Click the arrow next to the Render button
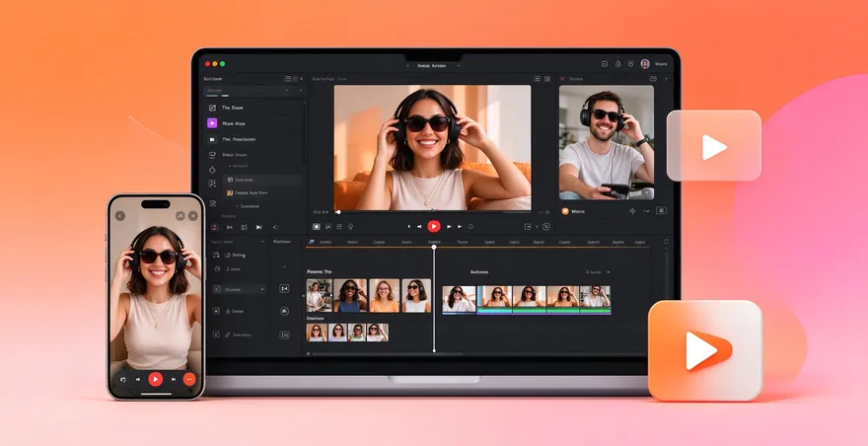The image size is (868, 446). (608, 272)
